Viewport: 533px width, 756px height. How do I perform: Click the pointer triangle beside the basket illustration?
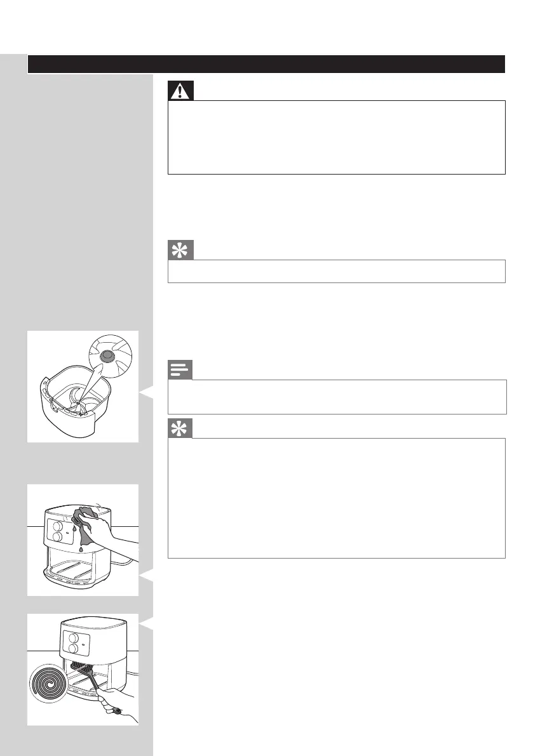pos(146,392)
